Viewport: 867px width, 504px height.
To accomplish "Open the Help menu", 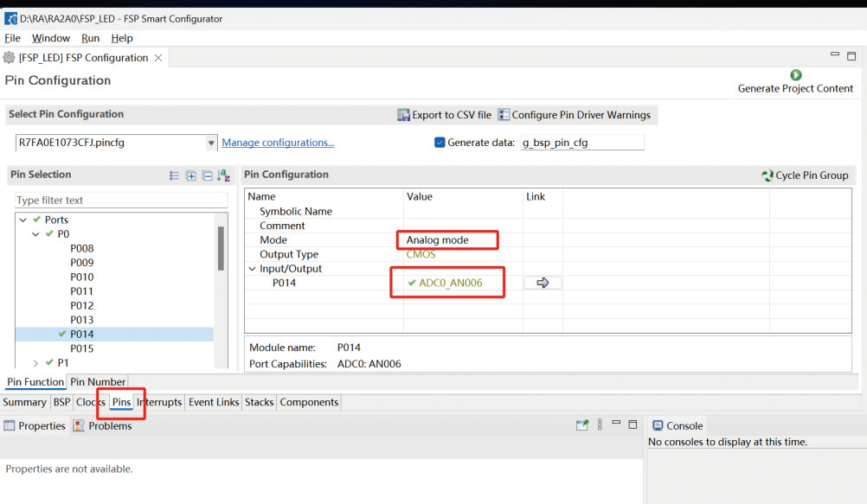I will pos(122,38).
